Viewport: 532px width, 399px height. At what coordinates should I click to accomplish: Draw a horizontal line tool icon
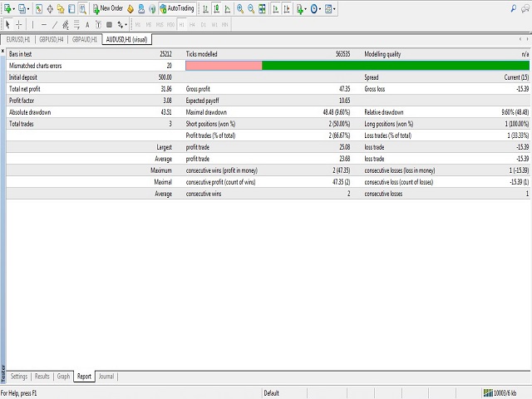click(44, 25)
